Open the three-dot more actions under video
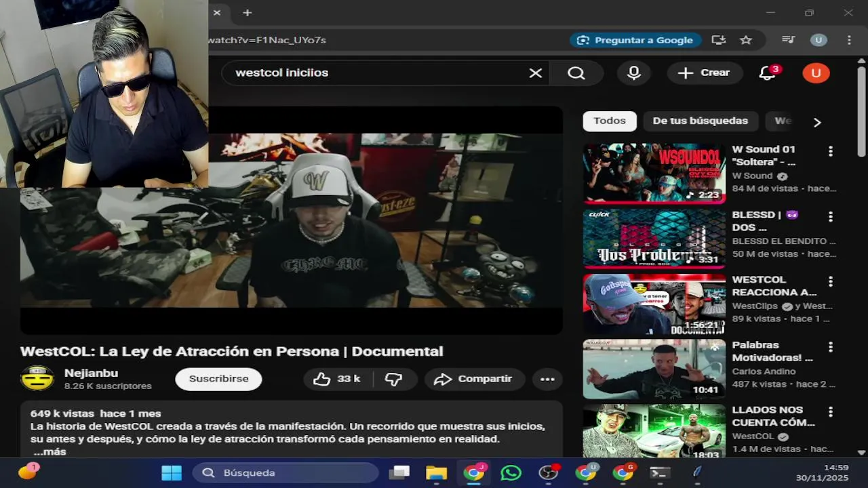 (x=548, y=379)
